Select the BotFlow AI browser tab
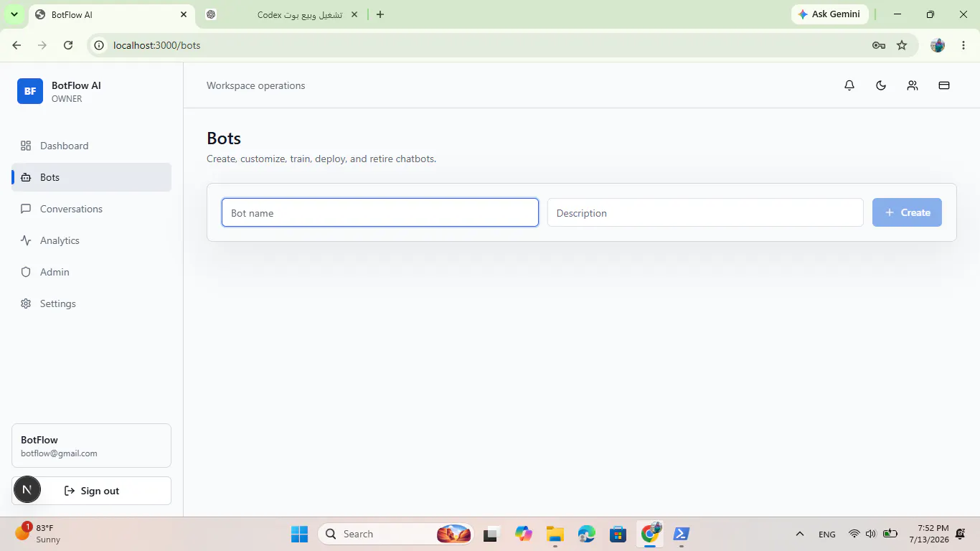The width and height of the screenshot is (980, 551). (x=111, y=14)
